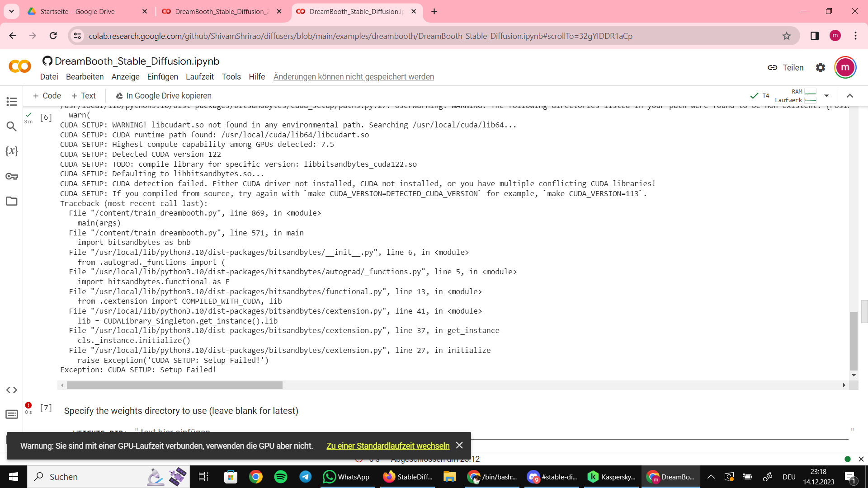Open notebook settings gear icon
Image resolution: width=868 pixels, height=488 pixels.
tap(820, 68)
